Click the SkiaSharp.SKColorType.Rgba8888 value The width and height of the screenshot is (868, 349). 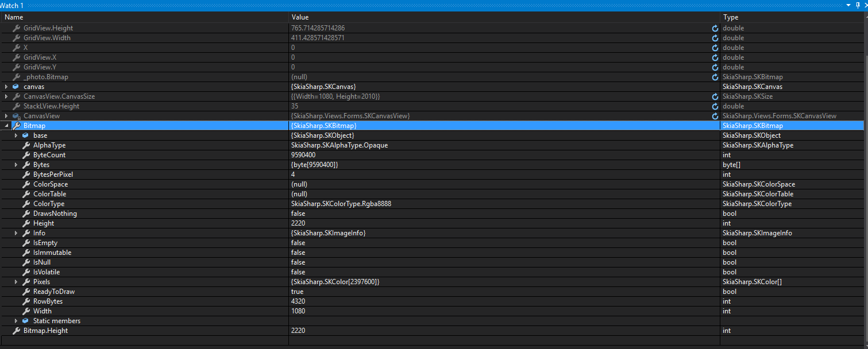(x=341, y=204)
